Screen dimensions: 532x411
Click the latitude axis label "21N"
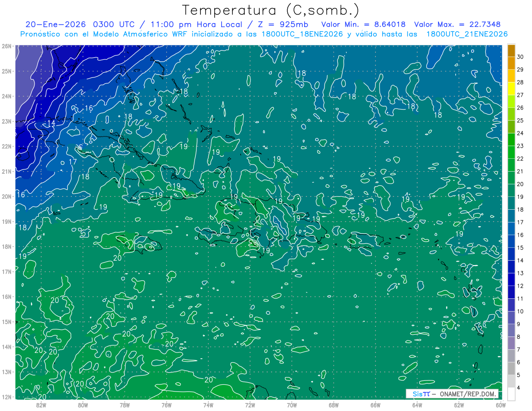(x=6, y=172)
